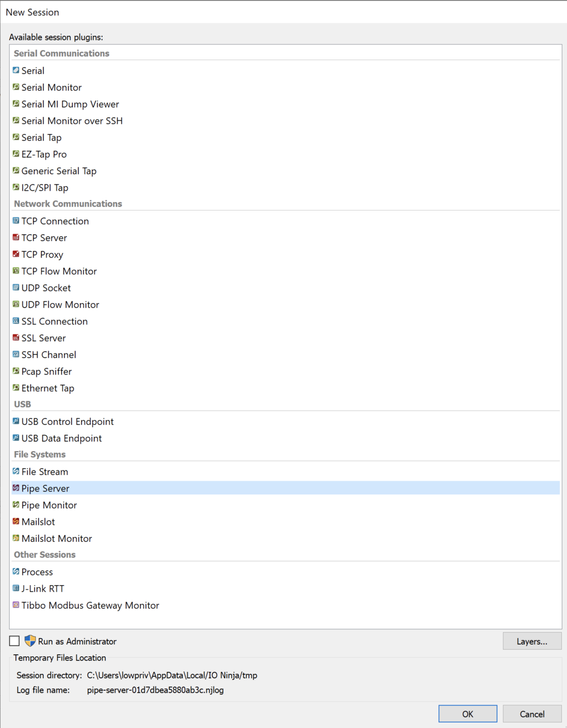Click the TCP Connection icon
Screen dimensions: 567x728
pos(16,221)
